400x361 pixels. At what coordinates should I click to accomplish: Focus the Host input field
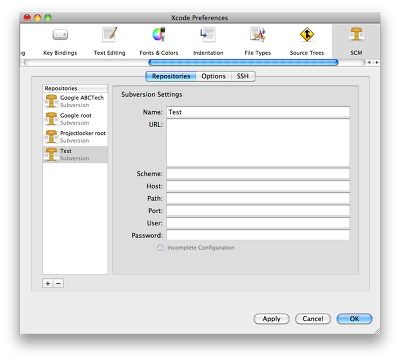(258, 186)
